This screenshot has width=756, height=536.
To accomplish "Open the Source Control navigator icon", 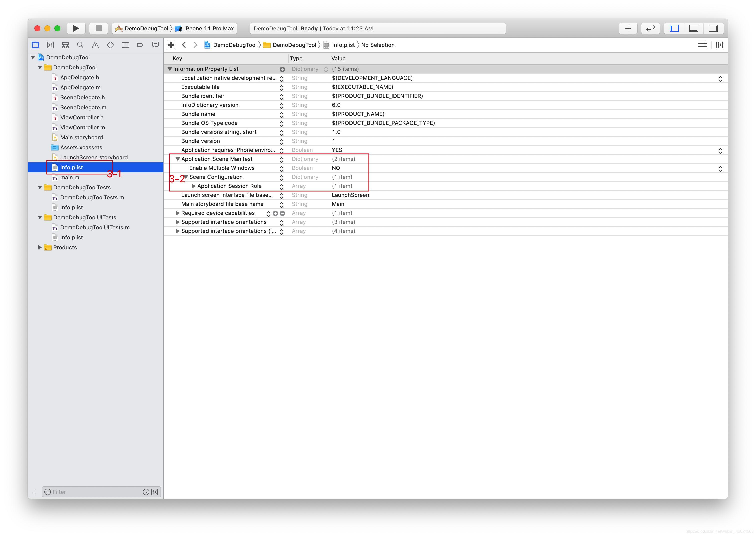I will pyautogui.click(x=50, y=45).
